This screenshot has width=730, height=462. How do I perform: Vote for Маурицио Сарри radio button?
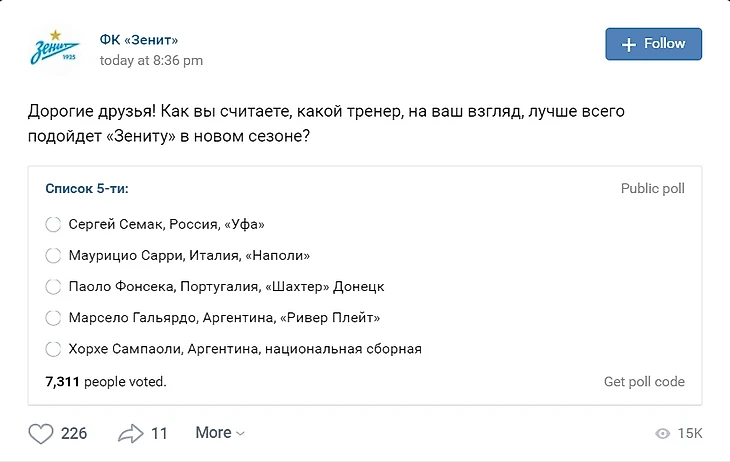pyautogui.click(x=54, y=255)
